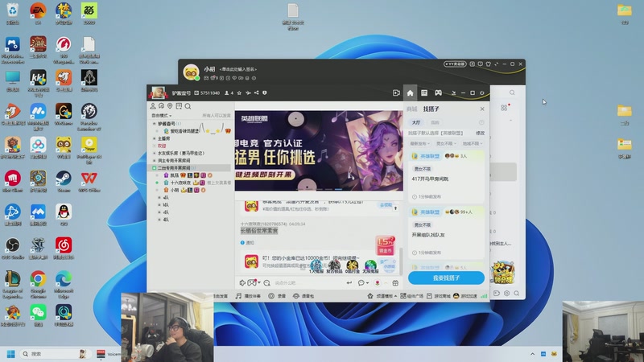Click the location pin icon above room list
This screenshot has width=644, height=362.
coord(170,106)
